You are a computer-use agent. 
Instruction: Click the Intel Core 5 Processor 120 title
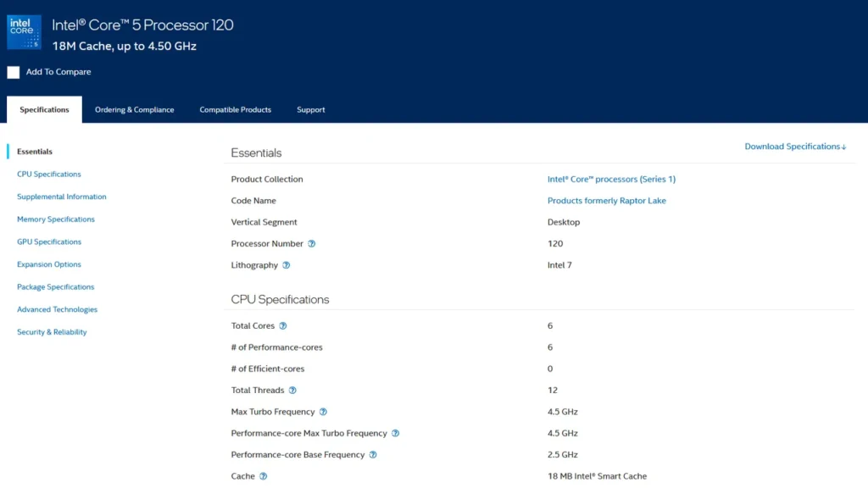(x=142, y=25)
